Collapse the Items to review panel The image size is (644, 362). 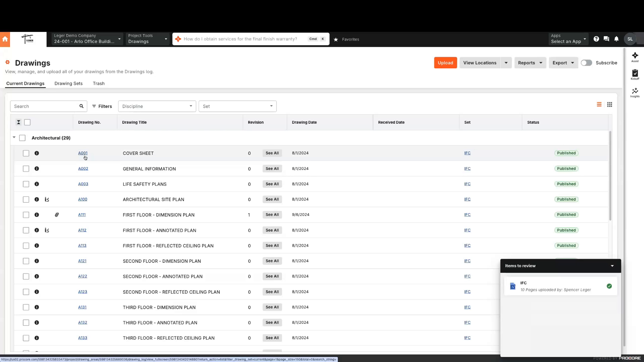pyautogui.click(x=612, y=265)
